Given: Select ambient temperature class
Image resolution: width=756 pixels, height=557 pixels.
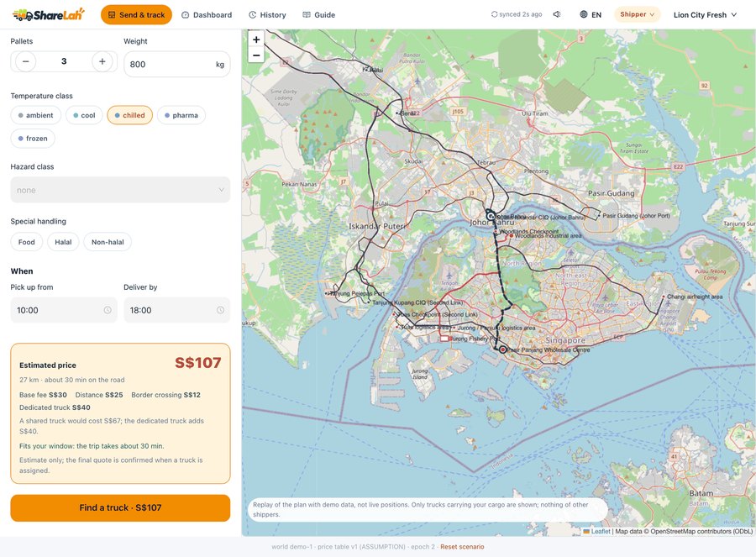Looking at the screenshot, I should click(x=35, y=115).
